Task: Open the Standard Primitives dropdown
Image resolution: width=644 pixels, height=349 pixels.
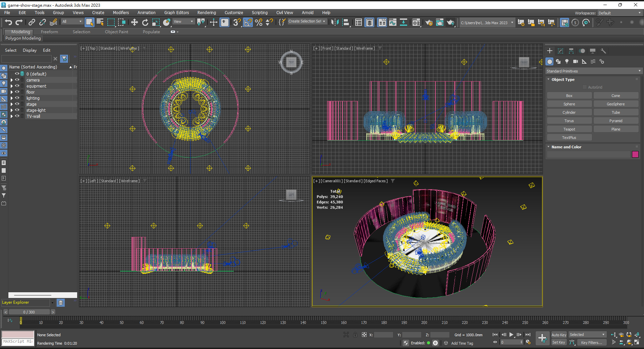Action: pyautogui.click(x=593, y=71)
